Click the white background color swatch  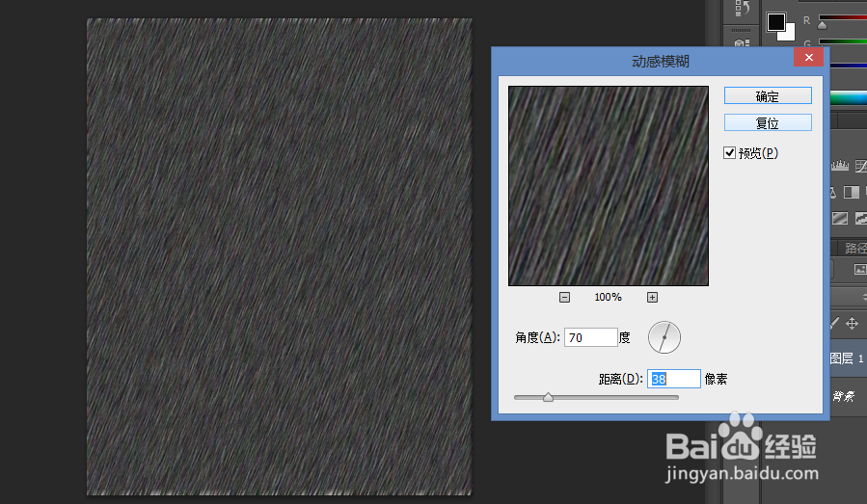(x=790, y=33)
